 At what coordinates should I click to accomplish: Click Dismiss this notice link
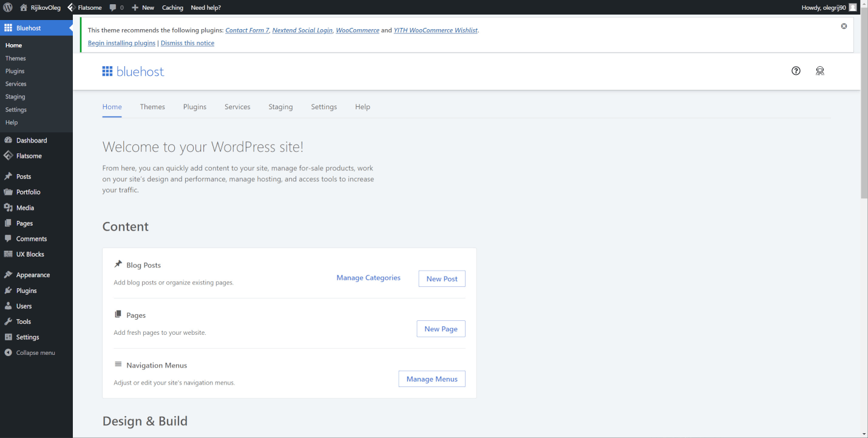coord(188,43)
